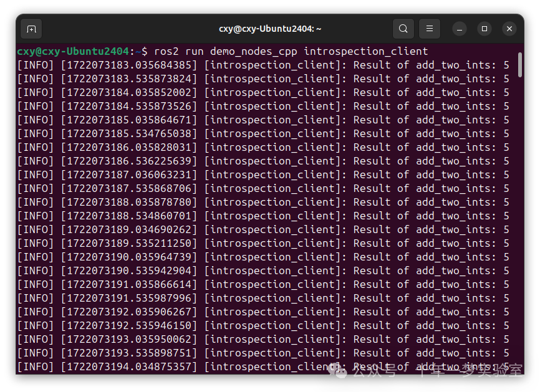This screenshot has width=540, height=392.
Task: Click timestamp 1722073183.535873824
Action: click(129, 79)
